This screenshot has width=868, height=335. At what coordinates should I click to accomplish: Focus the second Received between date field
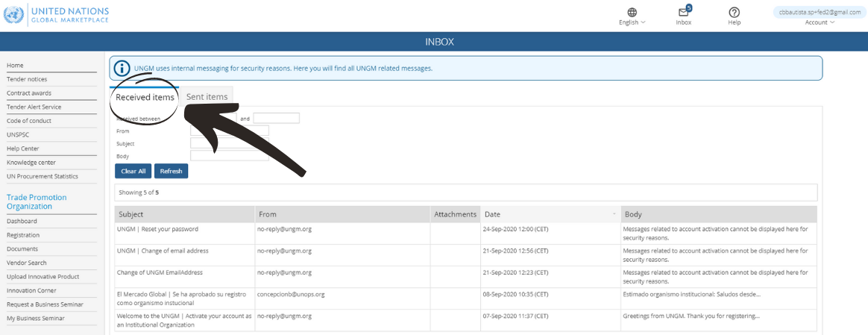(276, 118)
